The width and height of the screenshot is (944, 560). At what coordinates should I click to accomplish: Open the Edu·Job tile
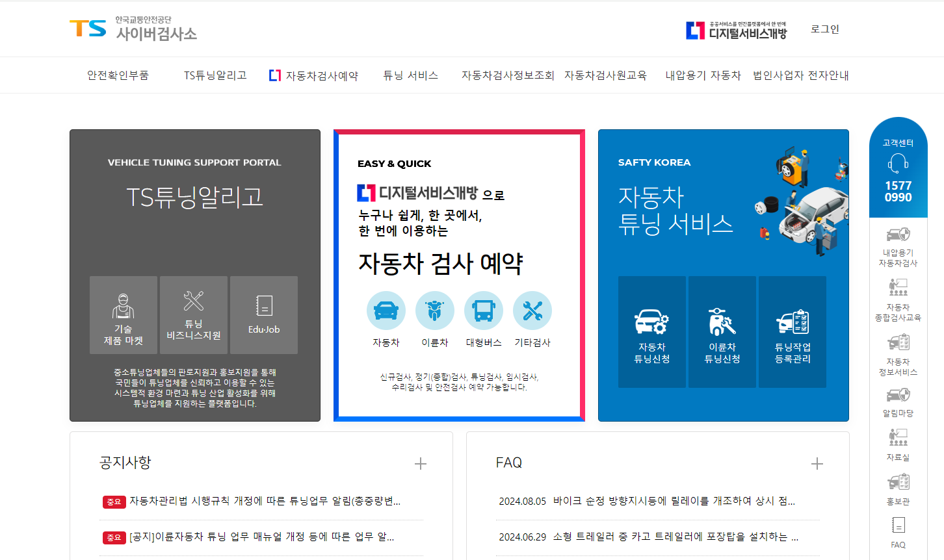[264, 315]
